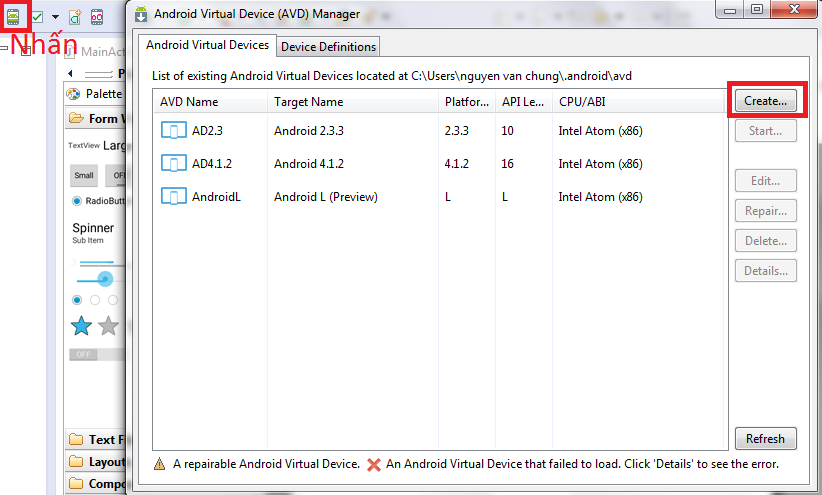This screenshot has height=495, width=822.
Task: Click the Platform column header
Action: click(467, 102)
